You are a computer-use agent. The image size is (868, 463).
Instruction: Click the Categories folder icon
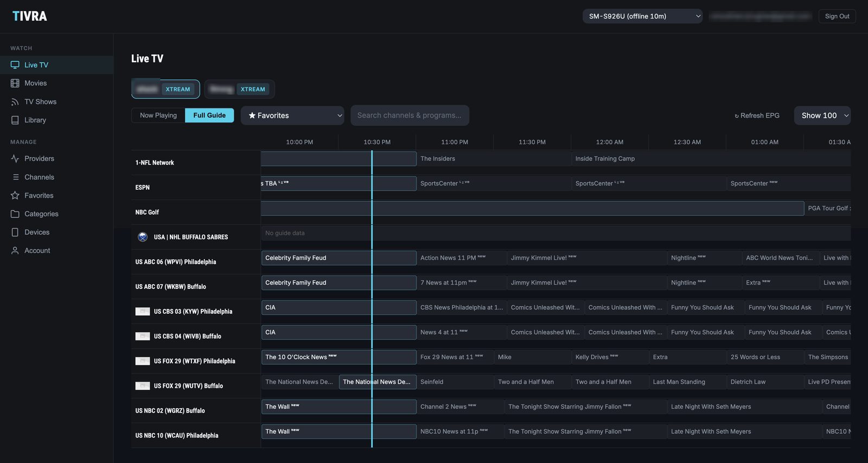15,214
